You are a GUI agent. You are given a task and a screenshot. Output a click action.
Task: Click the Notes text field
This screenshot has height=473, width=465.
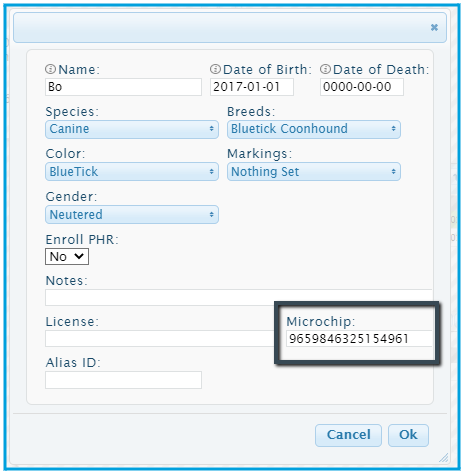(239, 297)
